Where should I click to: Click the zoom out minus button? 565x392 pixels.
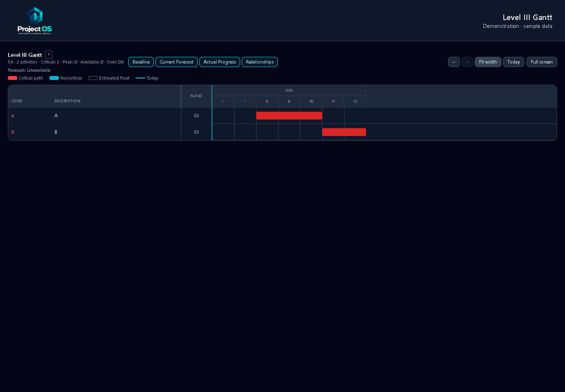click(x=454, y=62)
